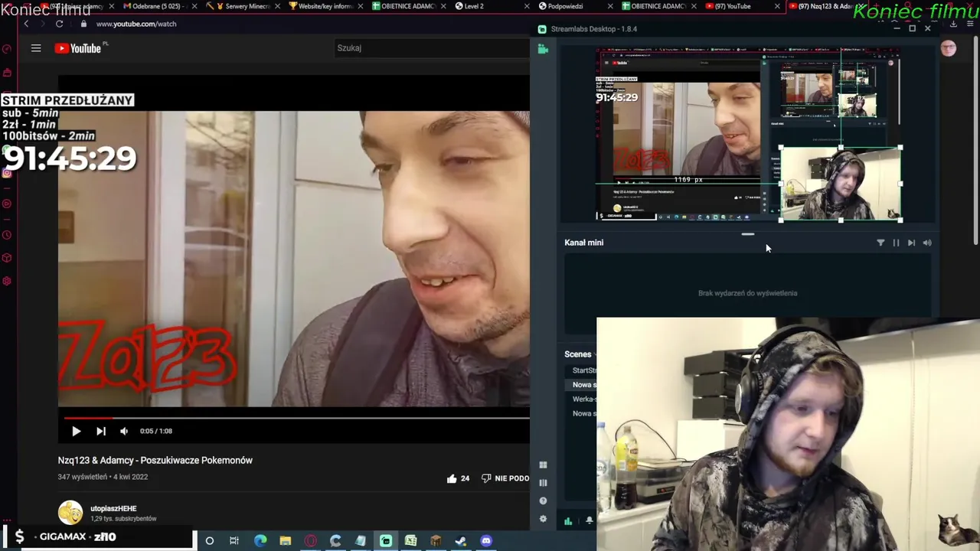Screen dimensions: 980x551
Task: Open Streamlabs help question icon
Action: pos(543,501)
